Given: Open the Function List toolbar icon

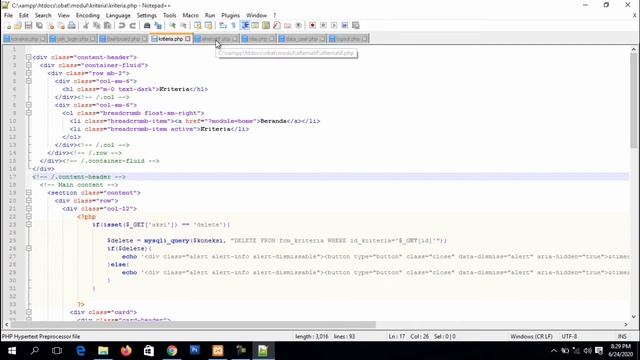Looking at the screenshot, I should click(277, 26).
